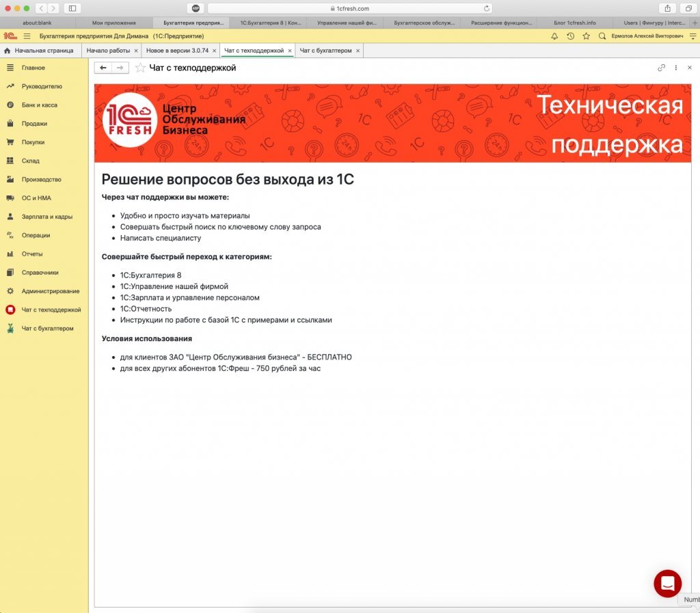The image size is (700, 613).
Task: Click the Safari address bar 1cfresh.com
Action: tap(350, 8)
